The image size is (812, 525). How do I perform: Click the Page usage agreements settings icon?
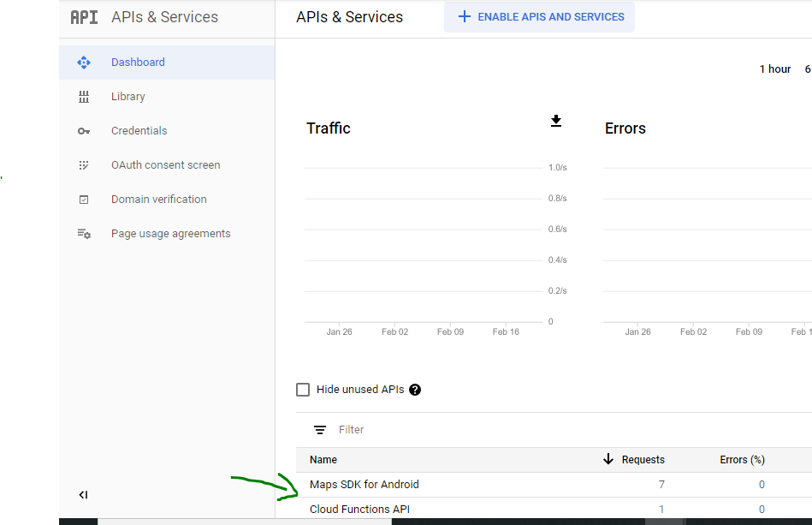pos(84,234)
